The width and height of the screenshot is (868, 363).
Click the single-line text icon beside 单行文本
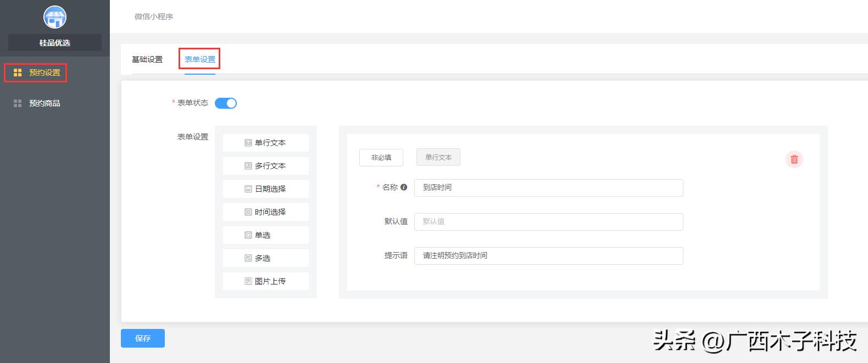pyautogui.click(x=248, y=143)
